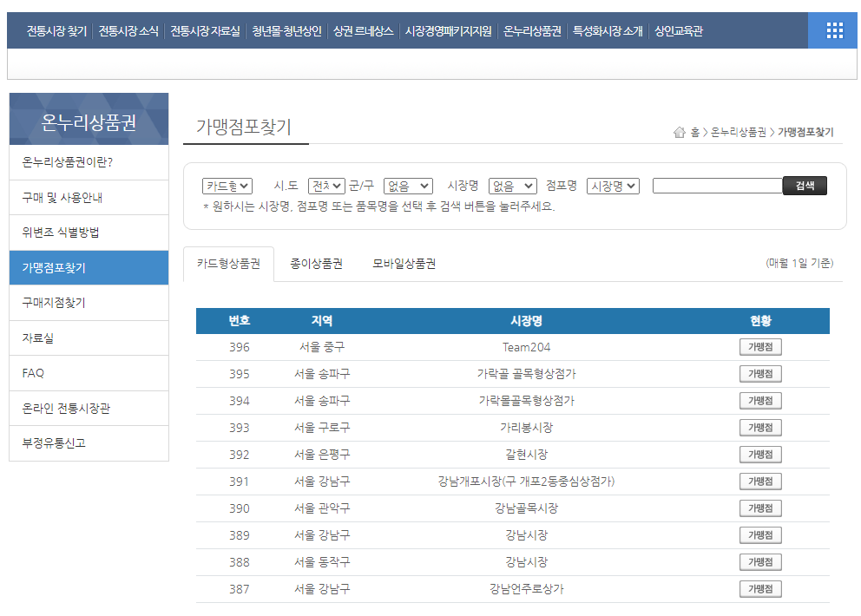Open 전통시장 찾기 in top navigation
The width and height of the screenshot is (861, 616).
pyautogui.click(x=56, y=30)
